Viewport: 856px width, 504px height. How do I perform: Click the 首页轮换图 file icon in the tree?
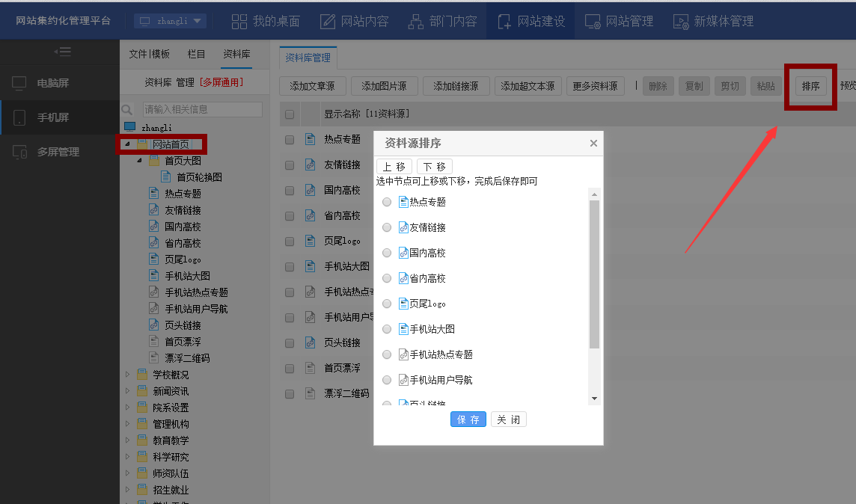click(167, 177)
